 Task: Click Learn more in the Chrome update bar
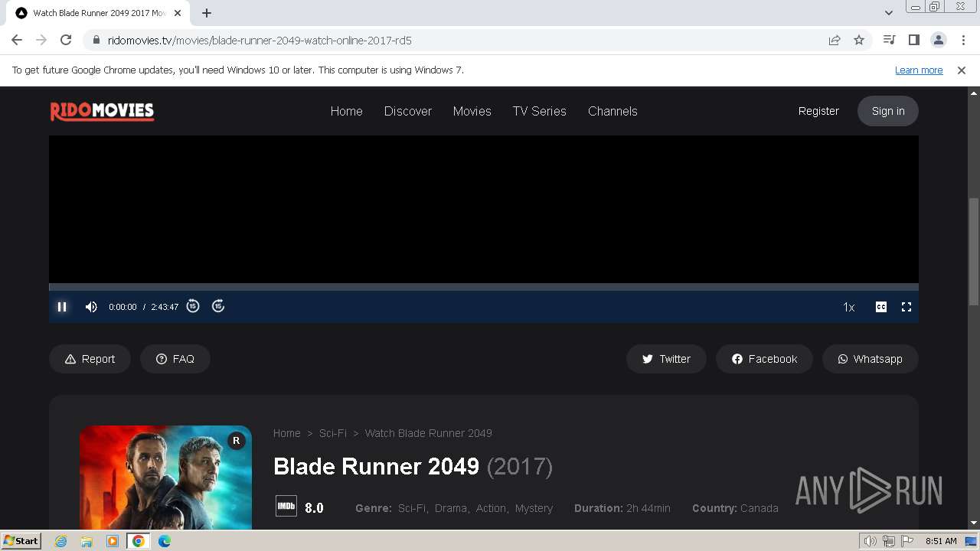click(x=919, y=70)
